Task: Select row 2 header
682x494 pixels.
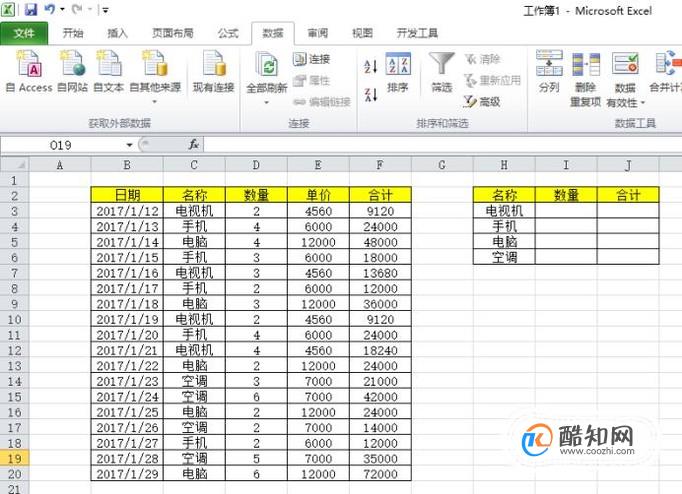Action: [14, 196]
